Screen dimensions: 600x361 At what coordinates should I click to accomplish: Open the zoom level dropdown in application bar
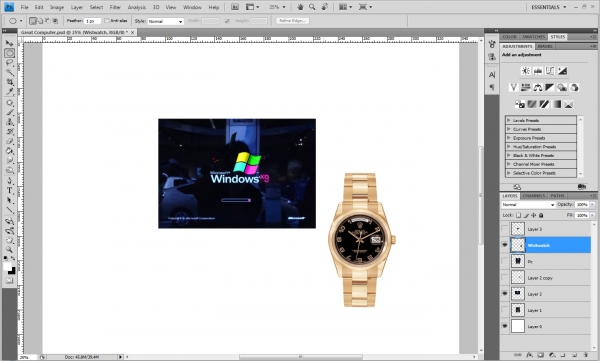click(284, 7)
